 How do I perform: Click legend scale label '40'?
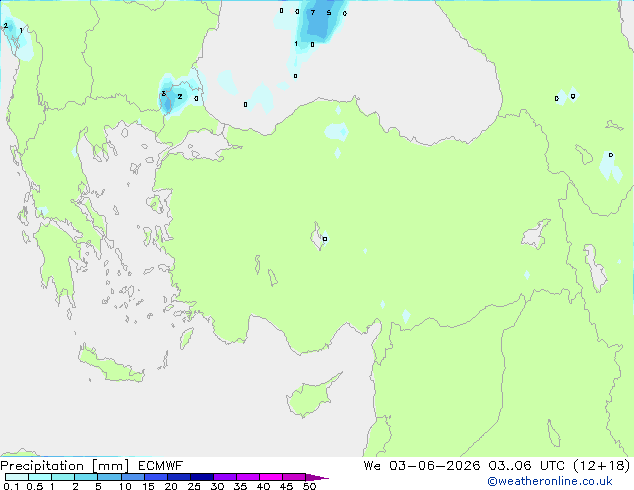click(263, 486)
